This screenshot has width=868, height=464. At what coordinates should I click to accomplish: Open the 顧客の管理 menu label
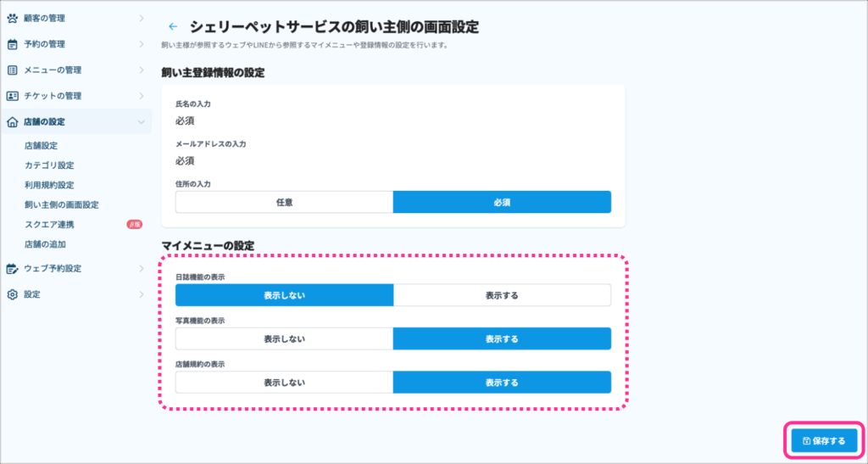(x=44, y=19)
